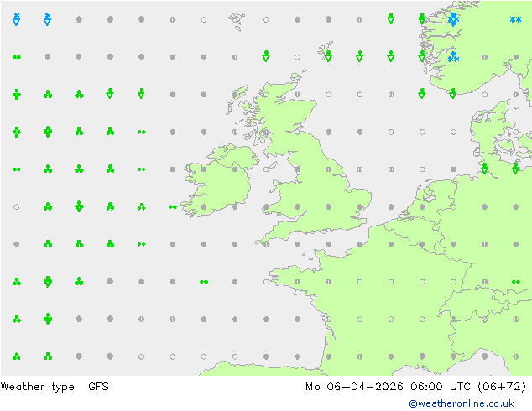The height and width of the screenshot is (411, 532).
Task: Click the green double-dot symbol over eastern Germany
Action: (x=516, y=282)
